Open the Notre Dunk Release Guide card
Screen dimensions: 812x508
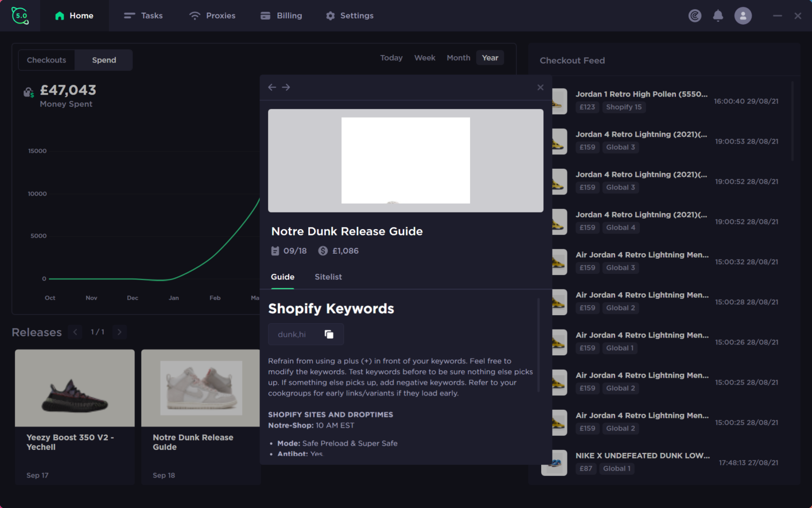(x=200, y=417)
